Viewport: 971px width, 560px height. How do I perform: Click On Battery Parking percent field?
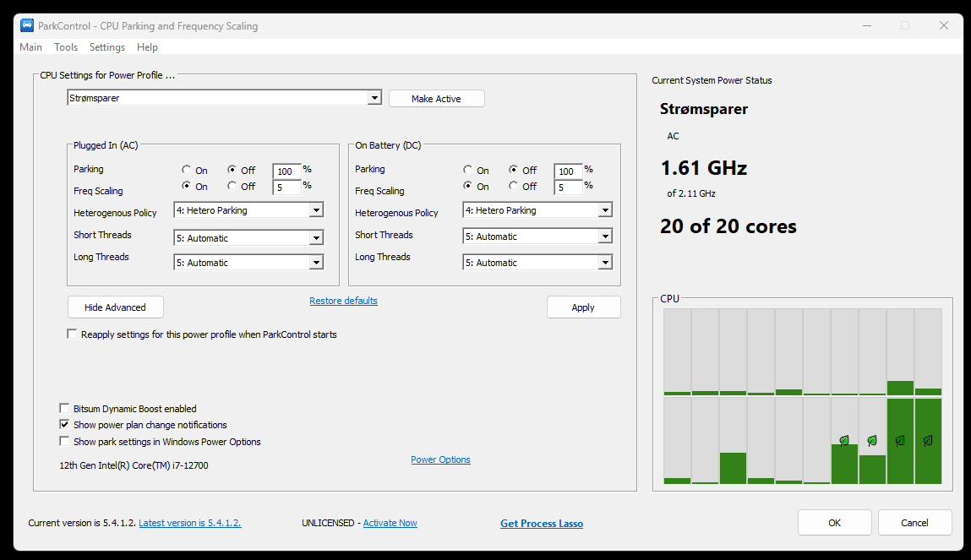pyautogui.click(x=568, y=171)
